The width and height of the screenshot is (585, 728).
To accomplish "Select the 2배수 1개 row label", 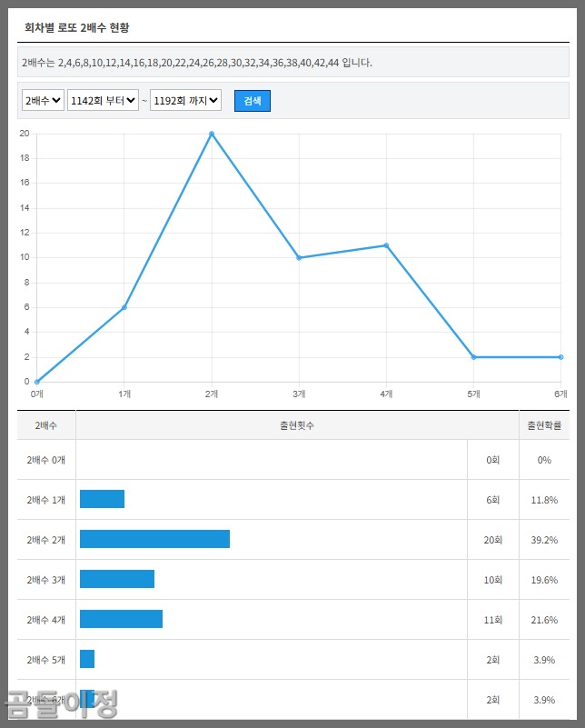I will [46, 500].
